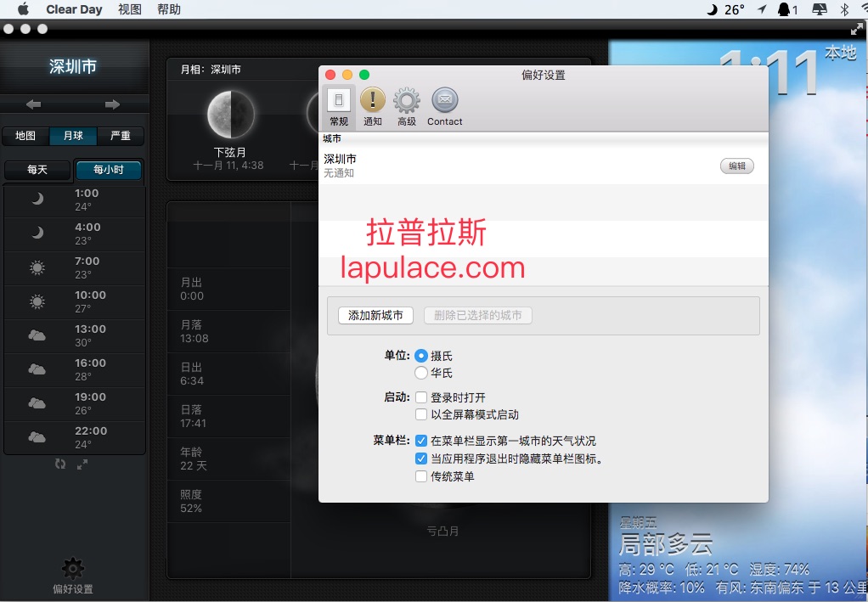Click 编辑 button for 深圳市
The width and height of the screenshot is (868, 602).
point(737,166)
